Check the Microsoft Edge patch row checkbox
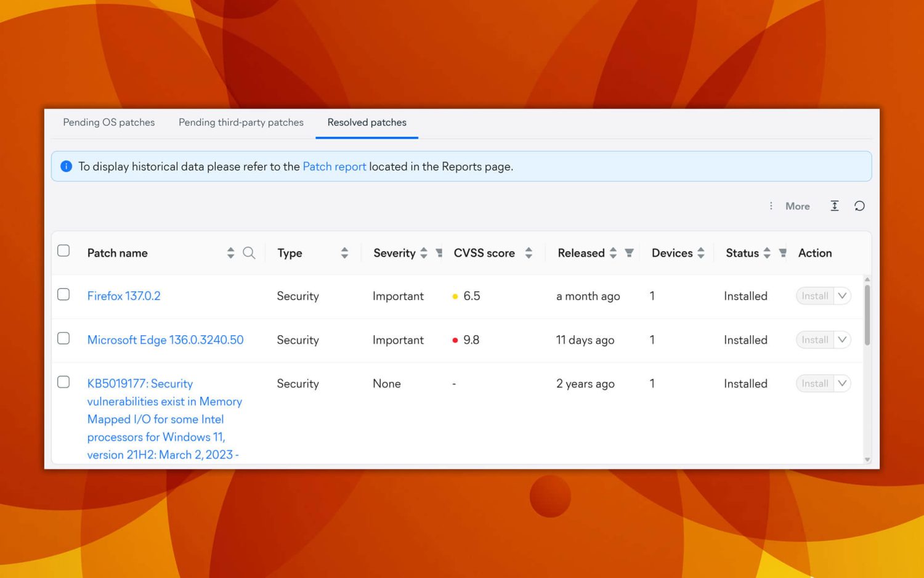 point(63,338)
